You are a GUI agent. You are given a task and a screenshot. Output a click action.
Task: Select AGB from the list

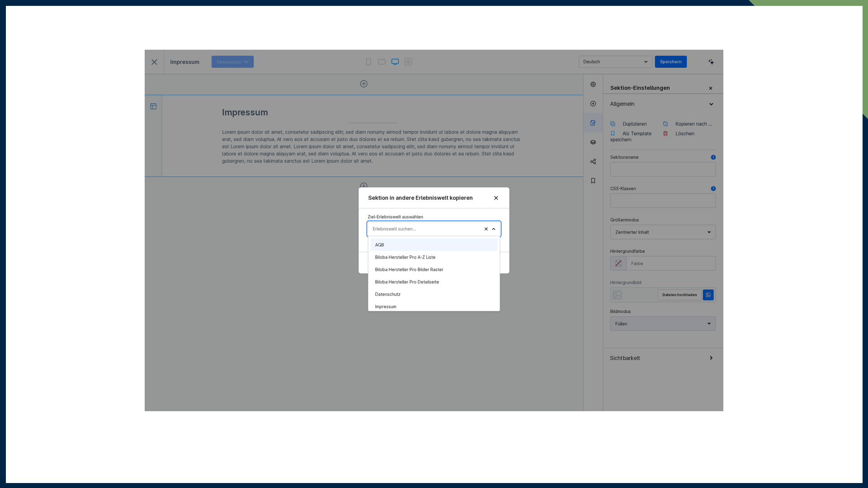pyautogui.click(x=434, y=245)
